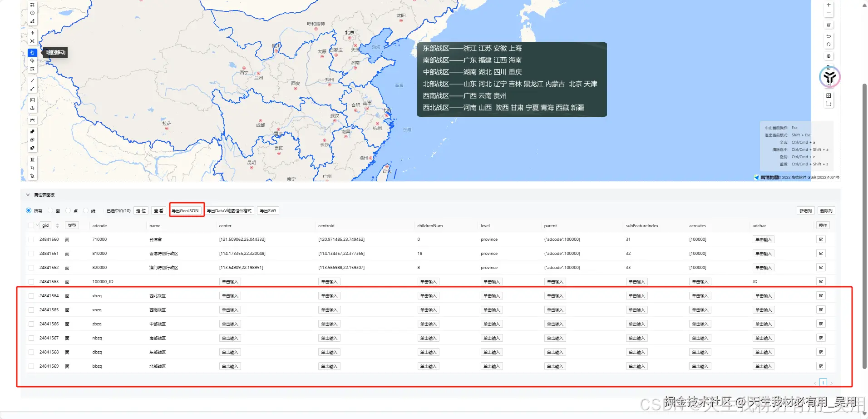This screenshot has height=419, width=868.
Task: Toggle the gid column sort arrows
Action: (57, 225)
